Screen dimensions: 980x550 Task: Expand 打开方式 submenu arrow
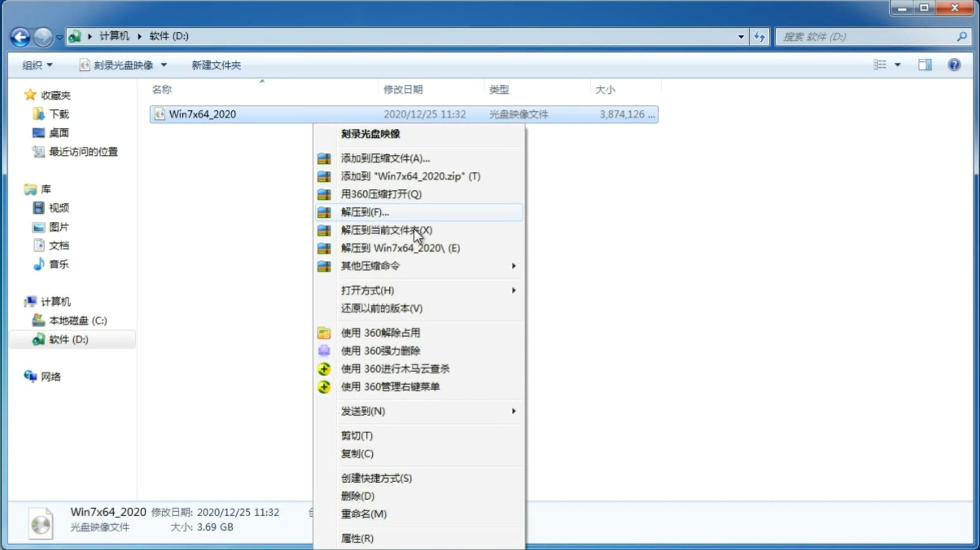(x=513, y=290)
